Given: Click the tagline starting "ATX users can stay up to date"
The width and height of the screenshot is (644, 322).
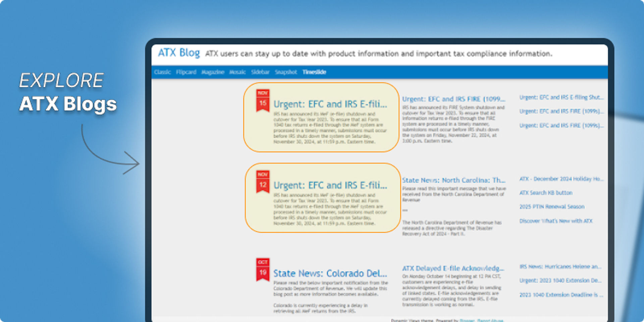Looking at the screenshot, I should point(379,54).
